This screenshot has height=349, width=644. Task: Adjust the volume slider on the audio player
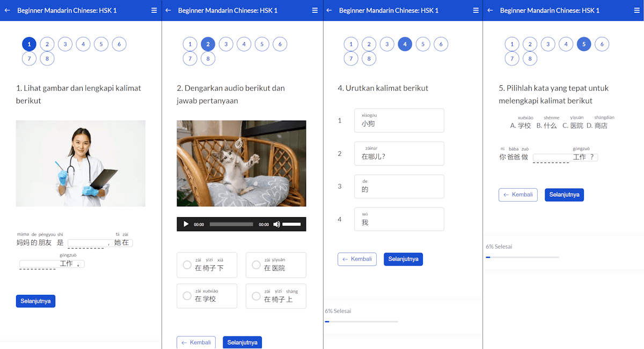pyautogui.click(x=292, y=224)
